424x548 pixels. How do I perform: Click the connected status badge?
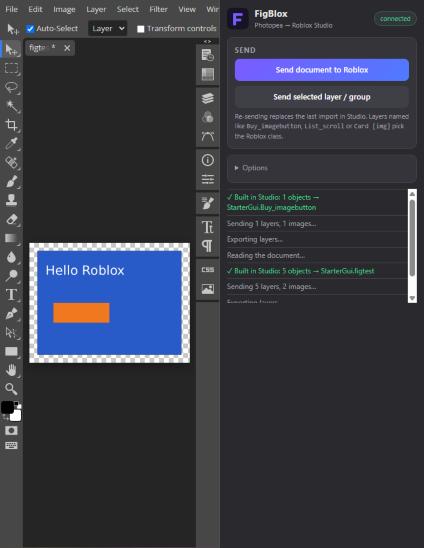point(395,19)
